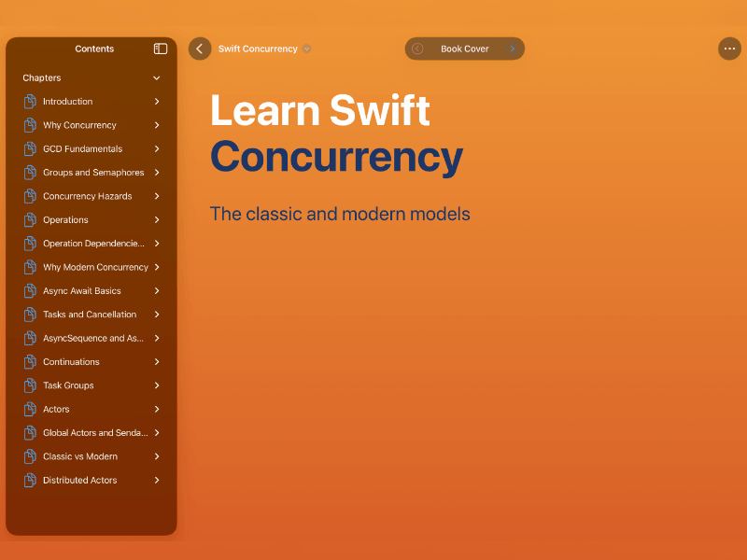Click the Groups and Semaphores page icon
The height and width of the screenshot is (560, 747).
pos(30,173)
